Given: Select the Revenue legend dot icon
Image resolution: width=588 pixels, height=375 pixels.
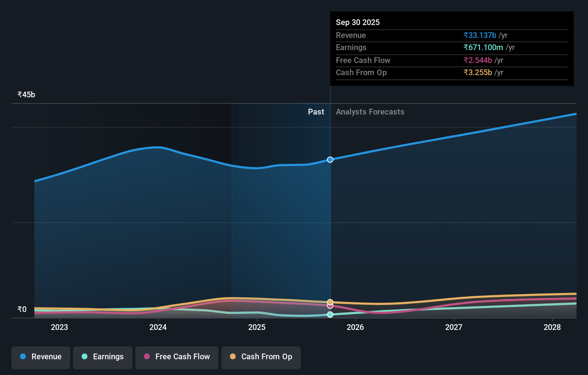Looking at the screenshot, I should [x=23, y=357].
